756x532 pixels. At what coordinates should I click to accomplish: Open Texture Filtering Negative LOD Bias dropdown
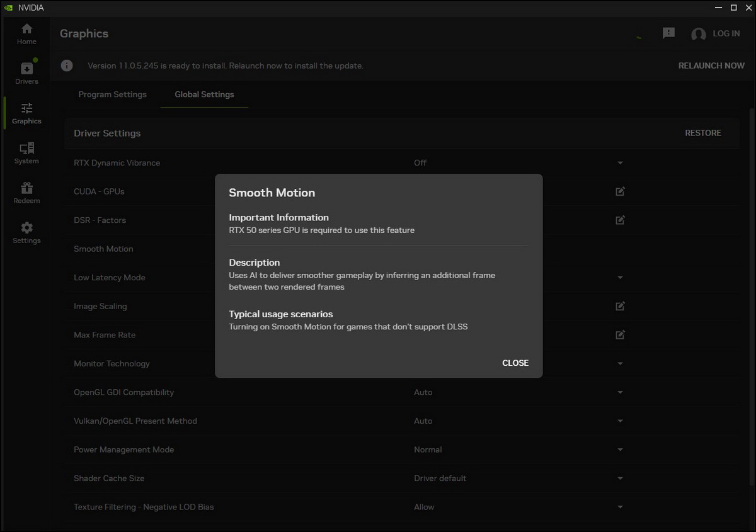[620, 507]
